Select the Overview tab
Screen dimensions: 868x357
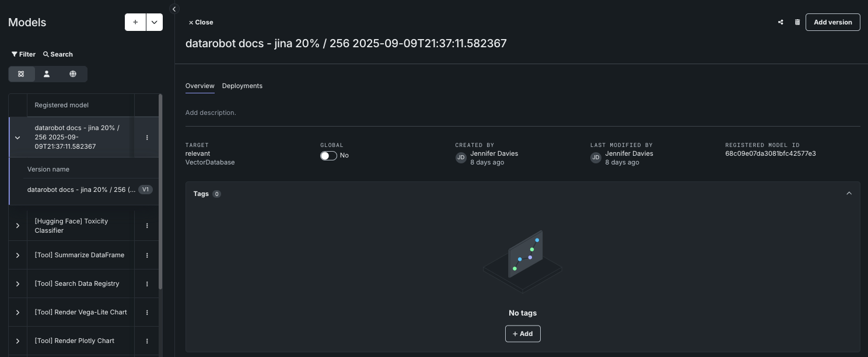pyautogui.click(x=200, y=86)
